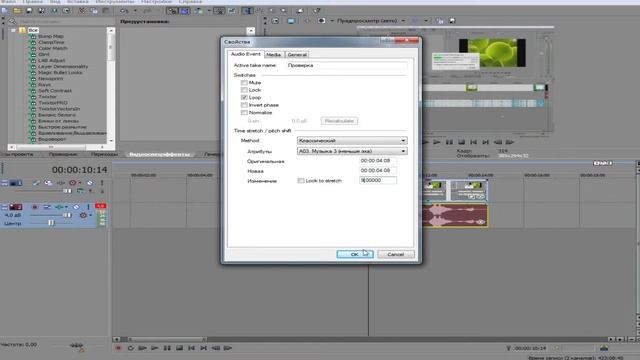
Task: Click the Изменение pitch value field
Action: (378, 180)
